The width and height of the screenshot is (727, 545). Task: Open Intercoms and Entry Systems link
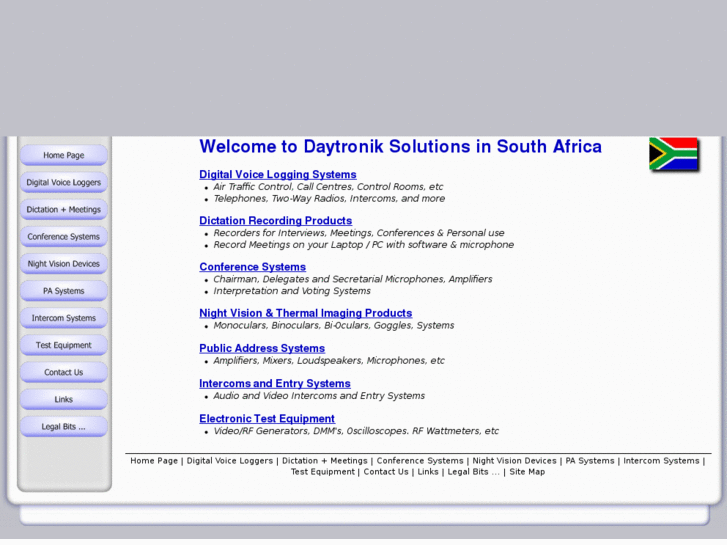[x=275, y=384]
